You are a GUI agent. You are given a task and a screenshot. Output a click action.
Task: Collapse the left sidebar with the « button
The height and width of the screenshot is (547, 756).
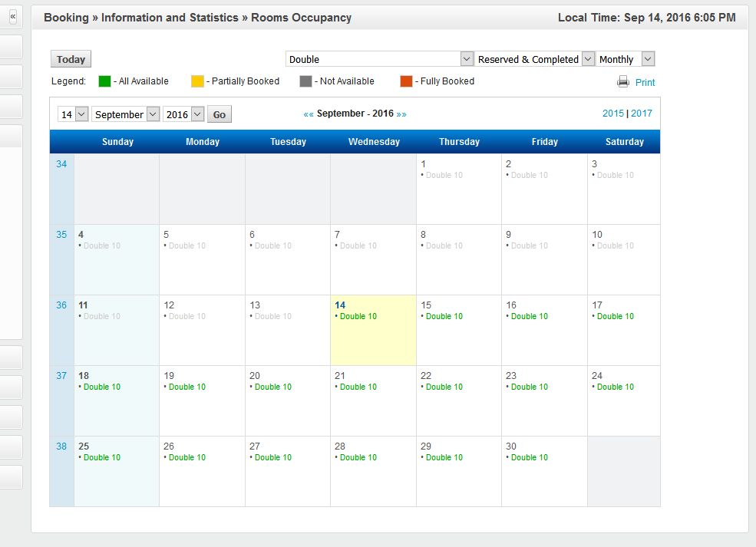tap(12, 17)
